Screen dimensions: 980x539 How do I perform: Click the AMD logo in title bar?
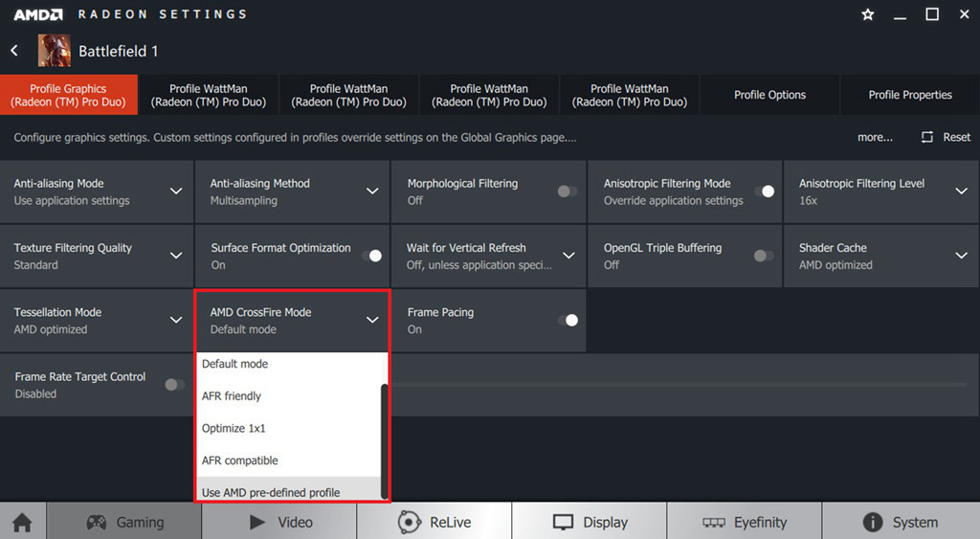click(x=38, y=14)
